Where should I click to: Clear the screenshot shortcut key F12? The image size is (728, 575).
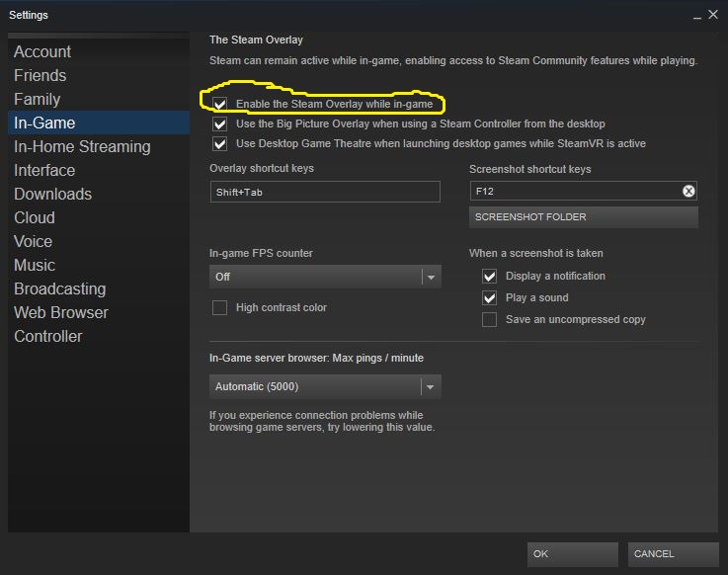[x=688, y=192]
